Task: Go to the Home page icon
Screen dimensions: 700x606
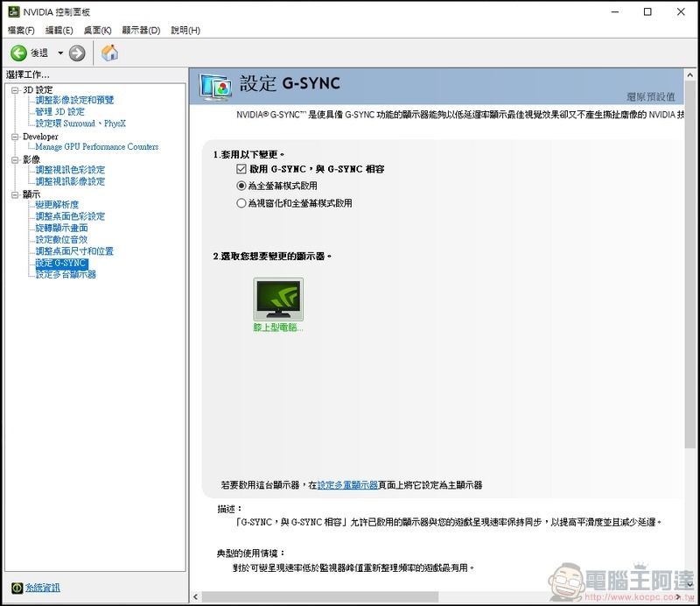Action: [x=109, y=53]
